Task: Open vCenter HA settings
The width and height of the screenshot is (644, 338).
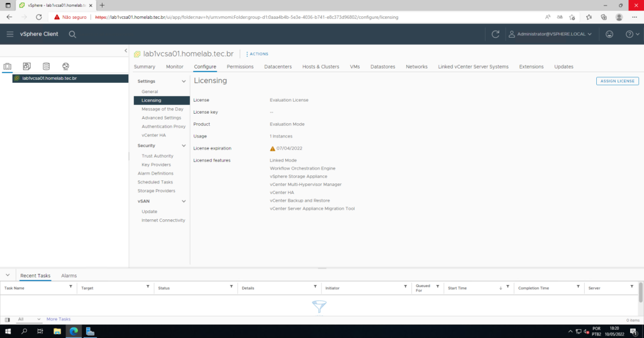Action: point(153,135)
